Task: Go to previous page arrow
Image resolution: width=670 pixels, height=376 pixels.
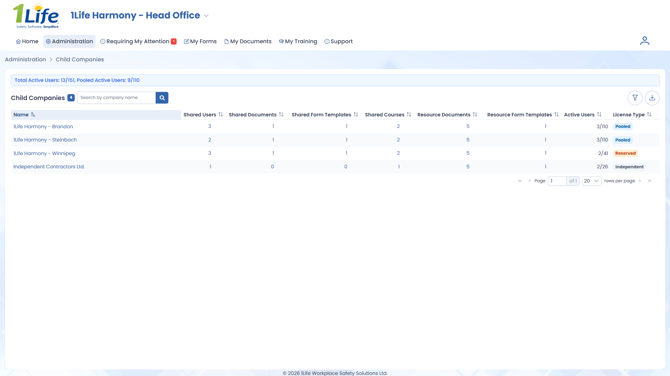Action: point(529,181)
